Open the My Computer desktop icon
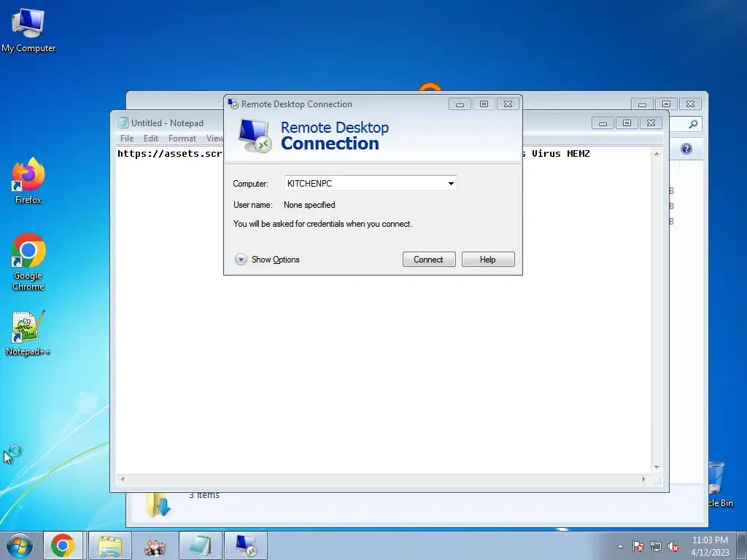747x560 pixels. click(28, 30)
